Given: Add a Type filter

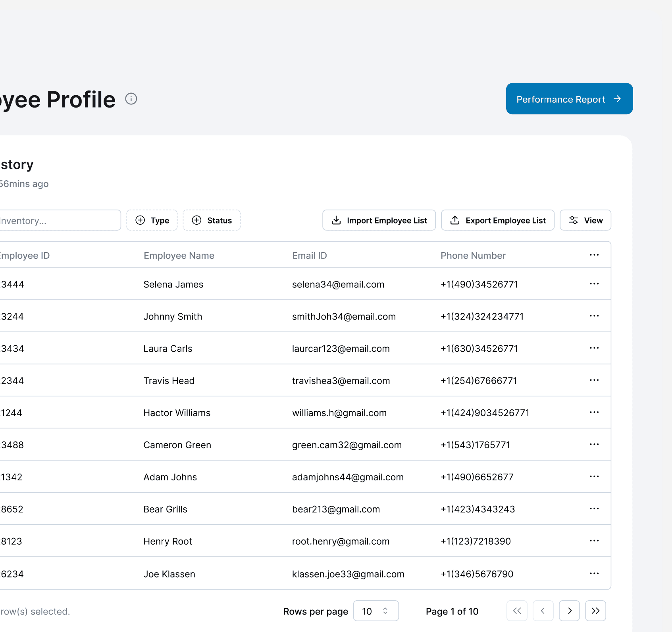Looking at the screenshot, I should [x=152, y=220].
